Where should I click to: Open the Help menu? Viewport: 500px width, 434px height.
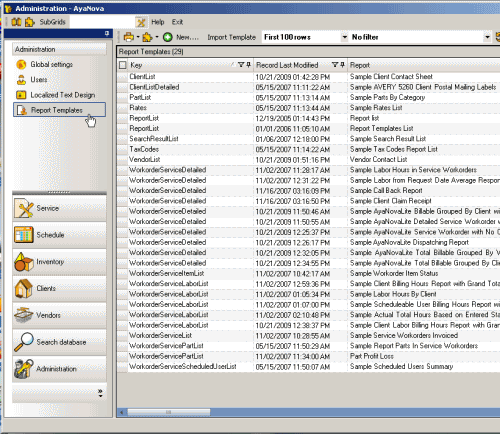tap(158, 22)
